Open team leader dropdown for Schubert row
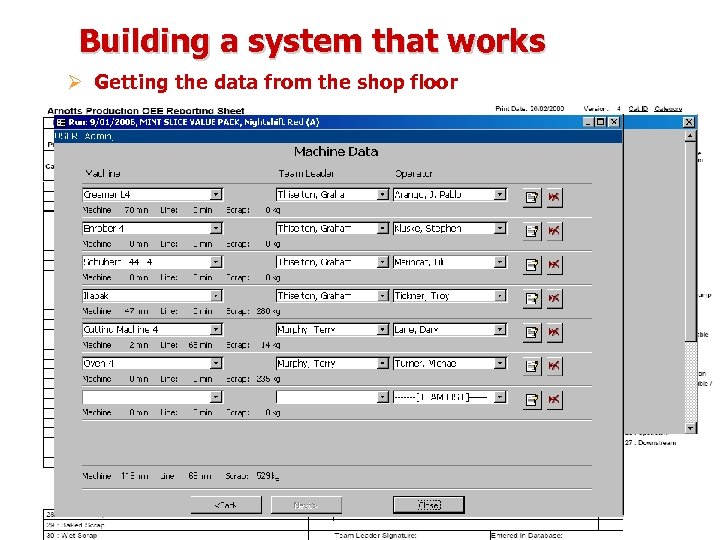 coord(382,262)
